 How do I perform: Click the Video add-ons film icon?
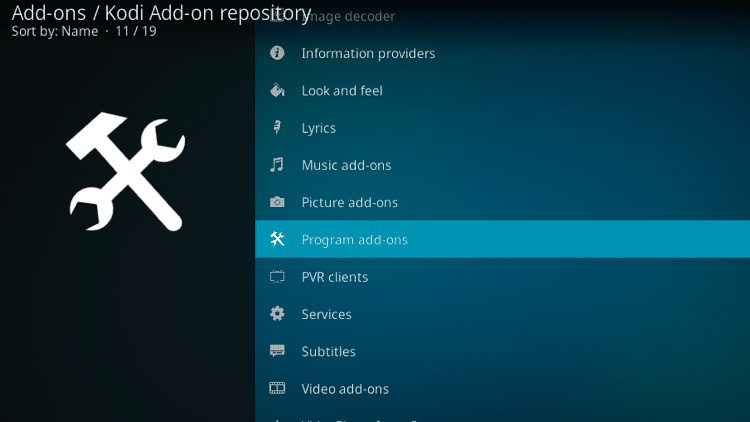[278, 389]
